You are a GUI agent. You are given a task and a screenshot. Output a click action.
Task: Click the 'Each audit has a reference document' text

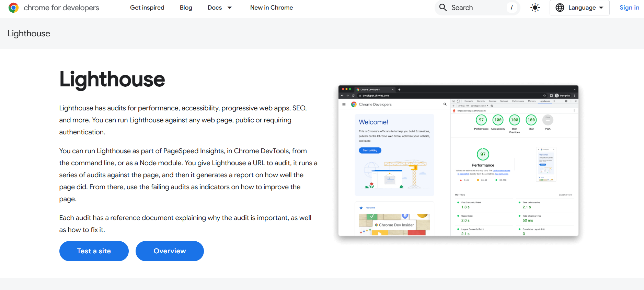pos(185,224)
